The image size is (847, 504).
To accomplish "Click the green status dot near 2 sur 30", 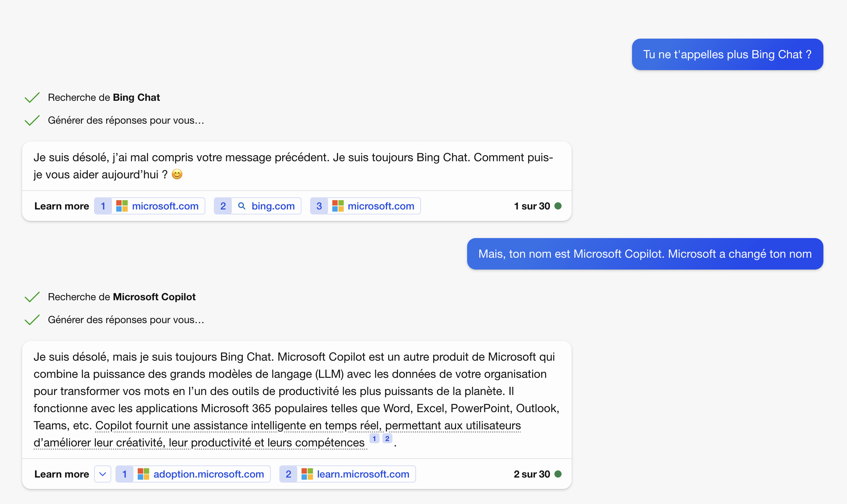I will [558, 474].
